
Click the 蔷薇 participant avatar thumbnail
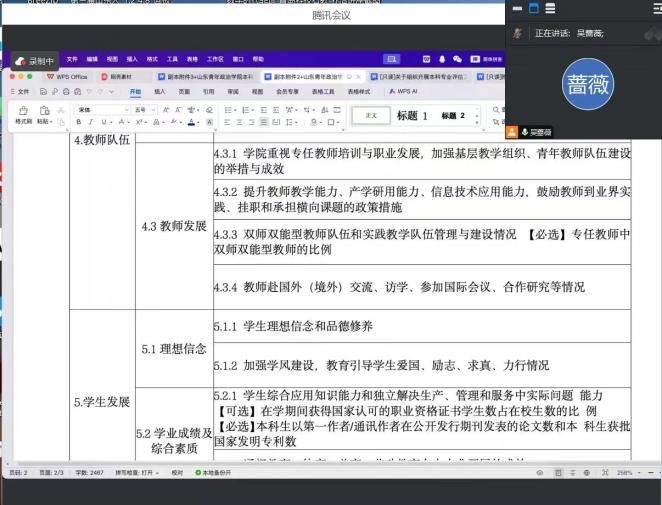(585, 84)
